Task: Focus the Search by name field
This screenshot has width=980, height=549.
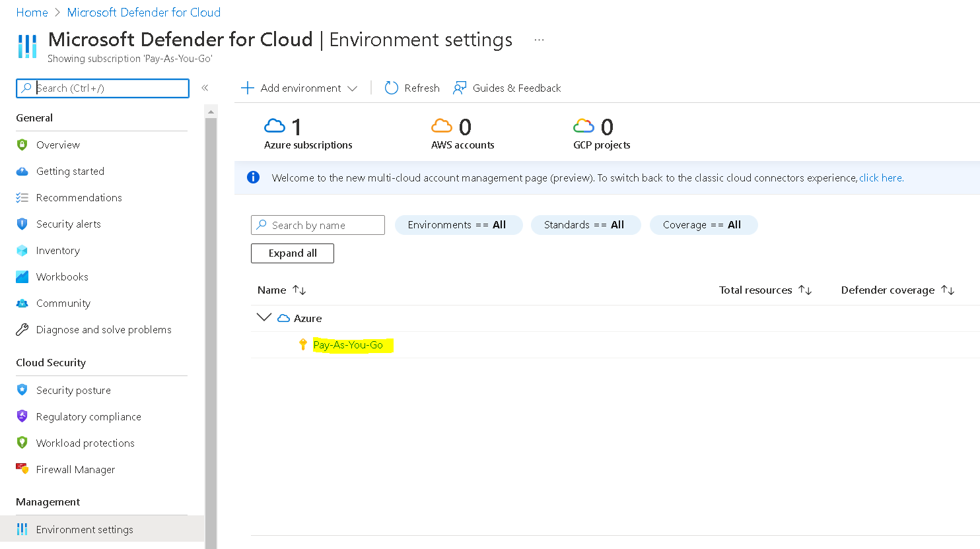Action: [318, 225]
